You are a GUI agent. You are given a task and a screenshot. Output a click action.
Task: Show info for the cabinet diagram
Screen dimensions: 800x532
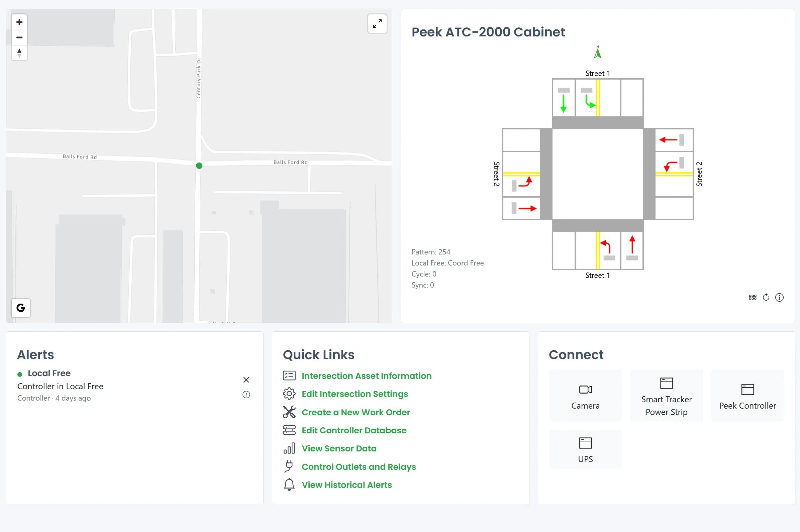tap(779, 297)
